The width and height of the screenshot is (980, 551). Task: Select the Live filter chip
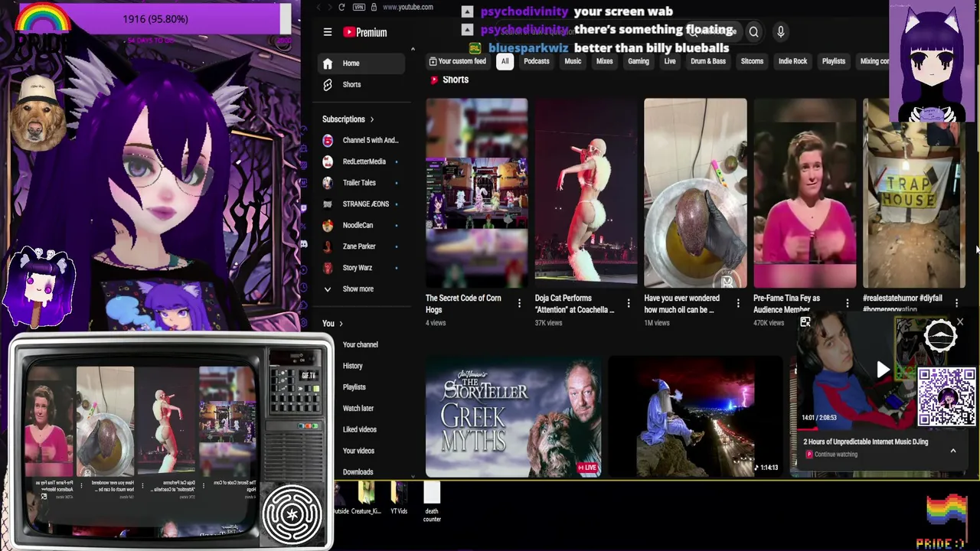tap(670, 61)
